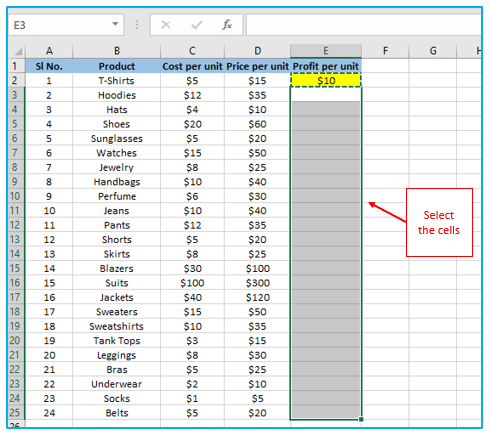Click the Cancel (X) formula bar icon
This screenshot has width=490, height=436.
(x=166, y=25)
